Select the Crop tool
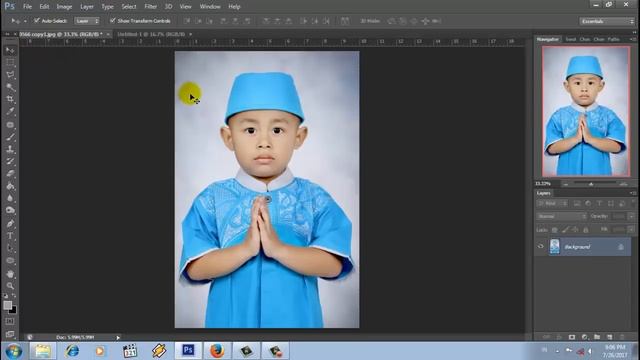The height and width of the screenshot is (360, 640). tap(10, 99)
